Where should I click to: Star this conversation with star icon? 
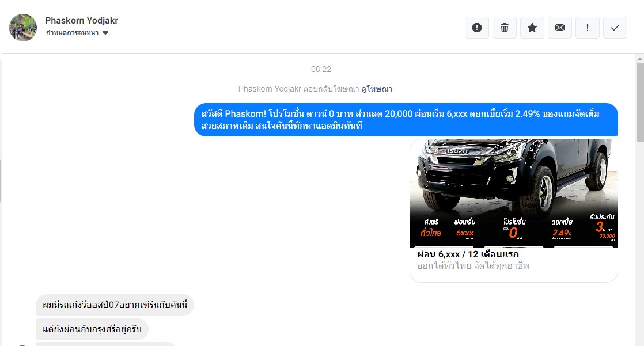pos(532,28)
